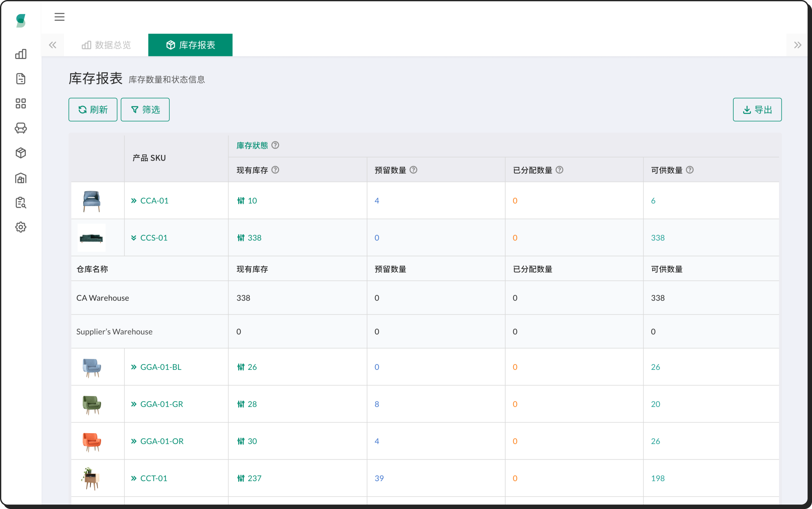Open on-hand quantity 30 for GGA-01-OR
Image resolution: width=812 pixels, height=509 pixels.
[252, 441]
